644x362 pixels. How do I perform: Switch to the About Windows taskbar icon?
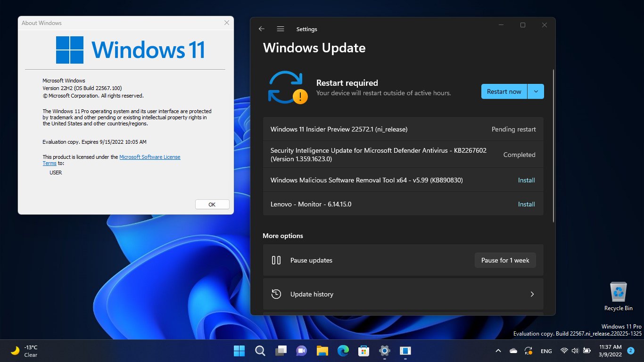405,351
